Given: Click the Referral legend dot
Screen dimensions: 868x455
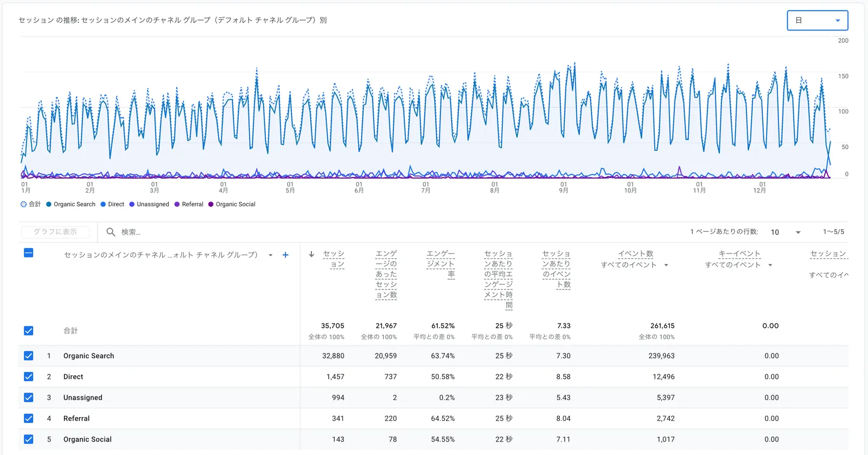Looking at the screenshot, I should click(x=177, y=204).
